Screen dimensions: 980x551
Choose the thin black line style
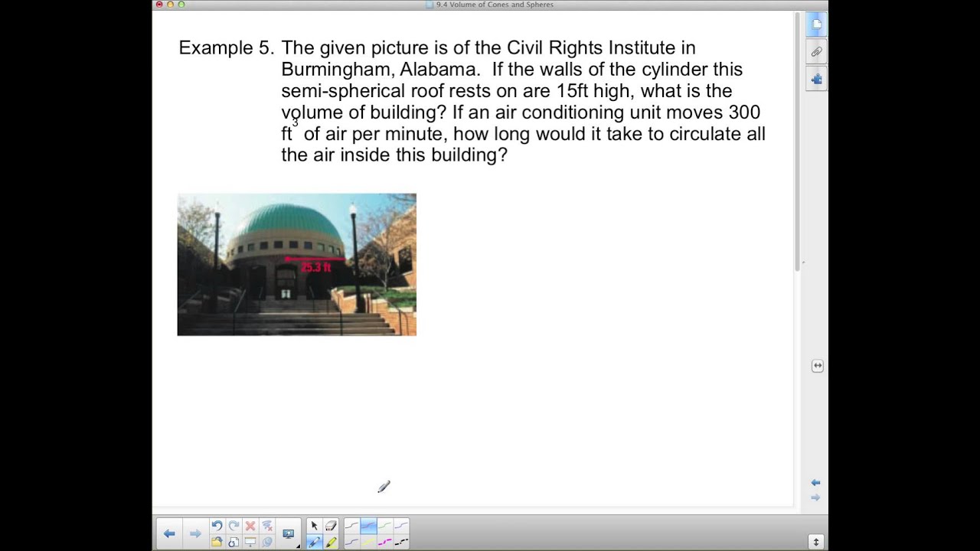tap(352, 526)
